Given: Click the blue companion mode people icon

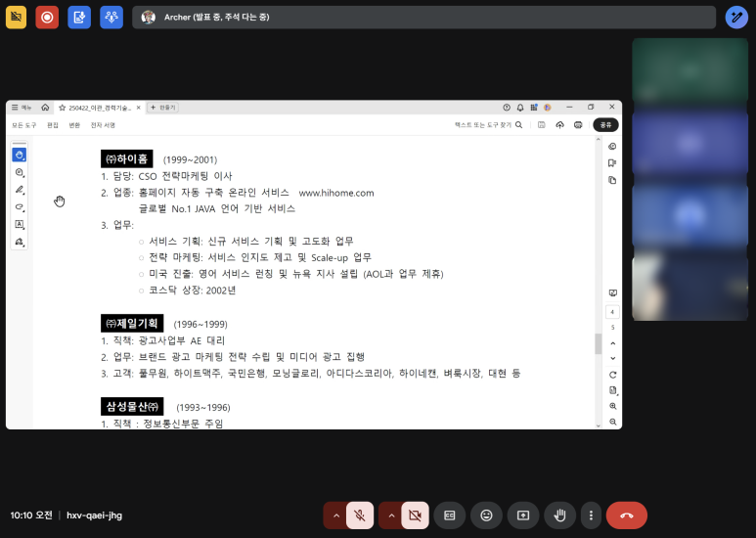Looking at the screenshot, I should click(111, 18).
